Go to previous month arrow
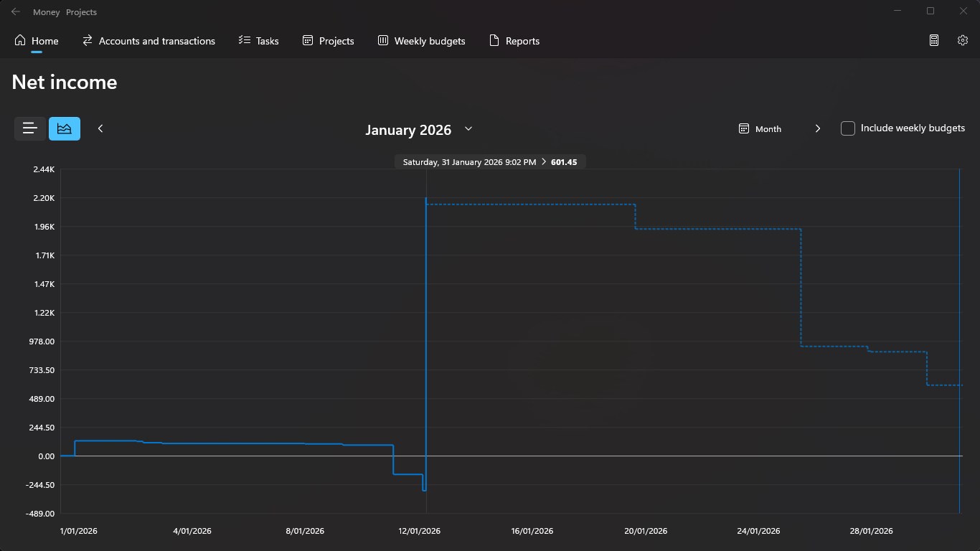 pyautogui.click(x=100, y=128)
